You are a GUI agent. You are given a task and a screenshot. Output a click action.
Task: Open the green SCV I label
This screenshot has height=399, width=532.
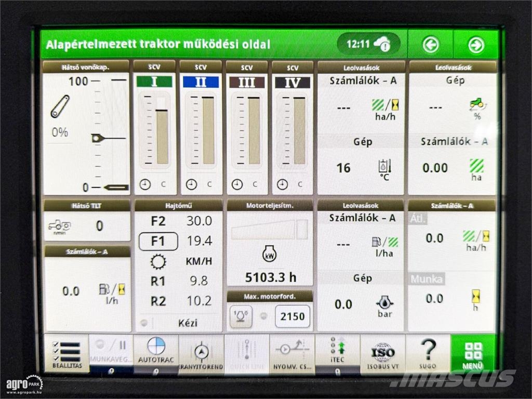pos(154,82)
